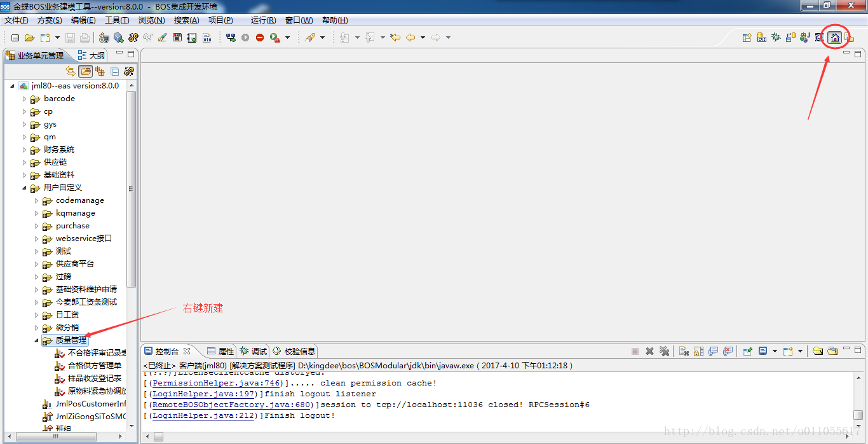Collapse the 用户自定义 node

tap(25, 188)
